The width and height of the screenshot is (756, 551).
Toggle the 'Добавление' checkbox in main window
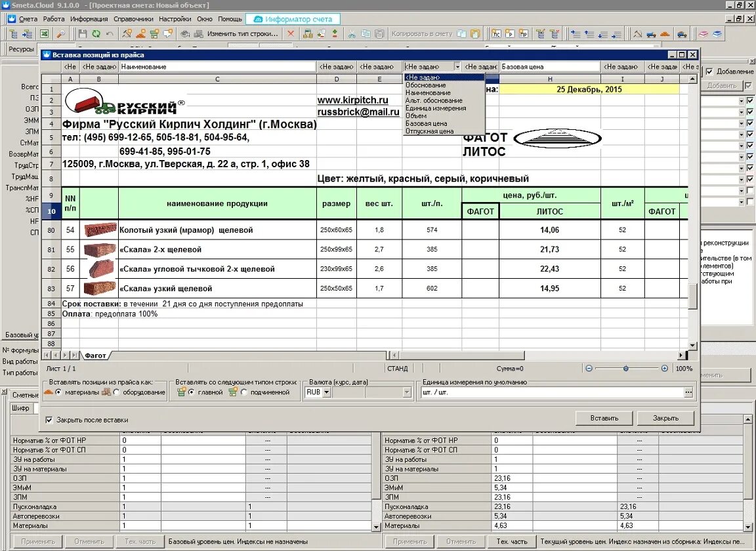(x=709, y=71)
